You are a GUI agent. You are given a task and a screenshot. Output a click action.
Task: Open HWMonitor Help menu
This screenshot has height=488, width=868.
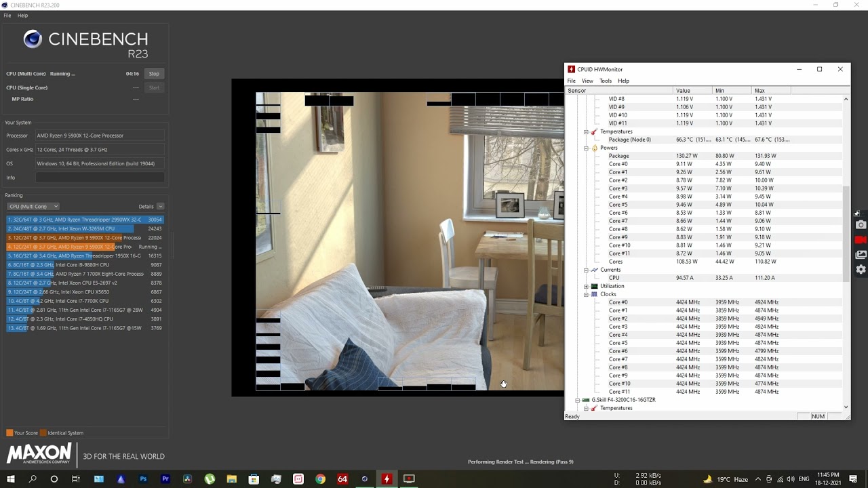click(623, 81)
